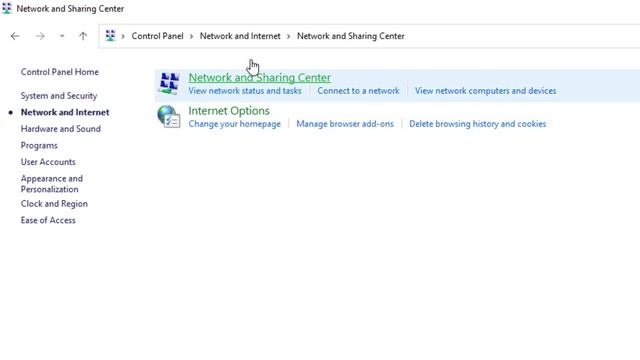Click Change your homepage link

click(x=234, y=124)
